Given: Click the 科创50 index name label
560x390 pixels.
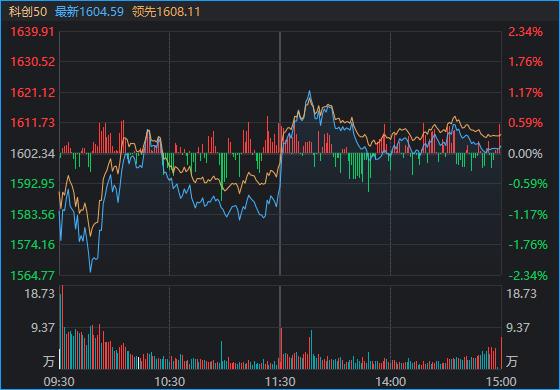Looking at the screenshot, I should click(28, 12).
